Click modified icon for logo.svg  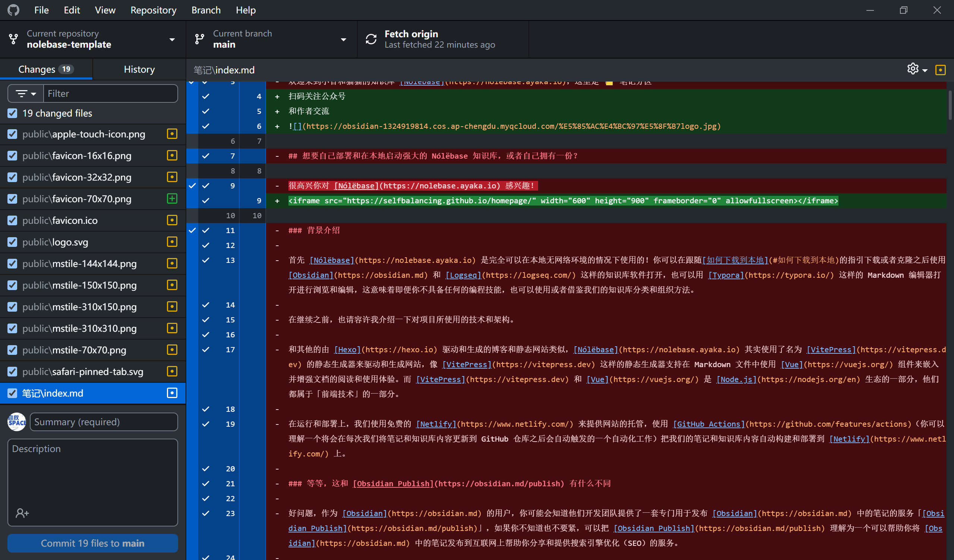[x=172, y=242]
